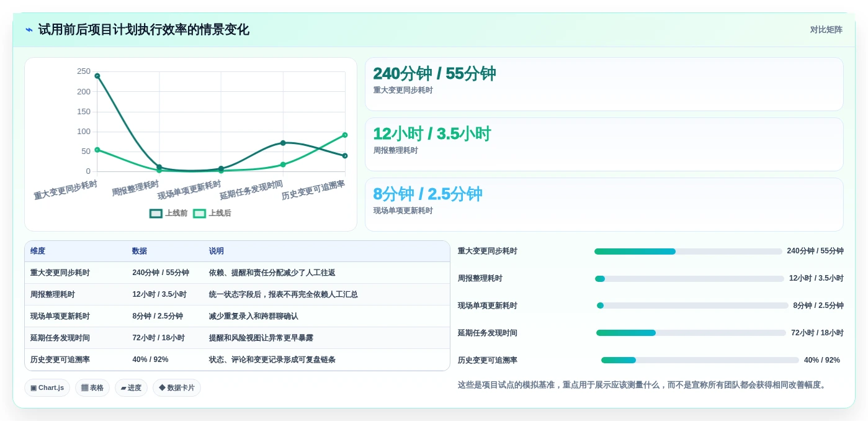Click description 减少重复录入和跨群聊确认
The image size is (868, 421).
point(254,316)
